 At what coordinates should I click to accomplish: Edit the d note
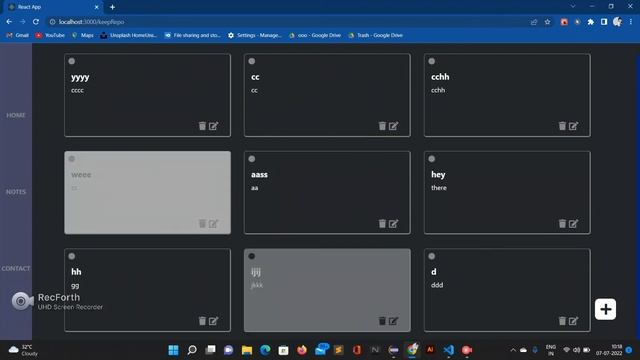tap(573, 321)
